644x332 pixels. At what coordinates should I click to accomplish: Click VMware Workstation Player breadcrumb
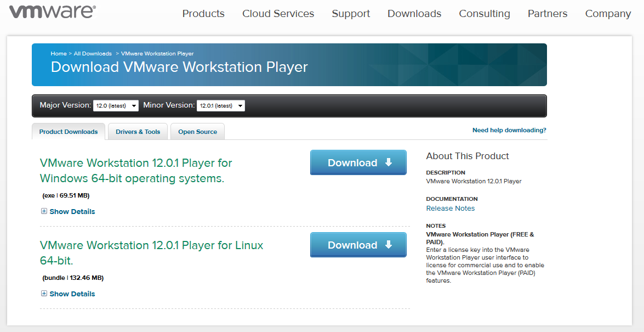pyautogui.click(x=157, y=53)
